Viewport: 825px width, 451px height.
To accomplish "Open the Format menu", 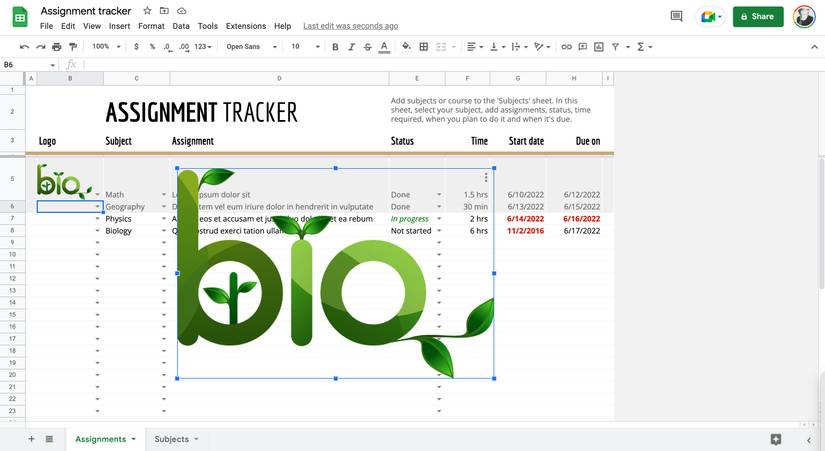I will (x=152, y=26).
